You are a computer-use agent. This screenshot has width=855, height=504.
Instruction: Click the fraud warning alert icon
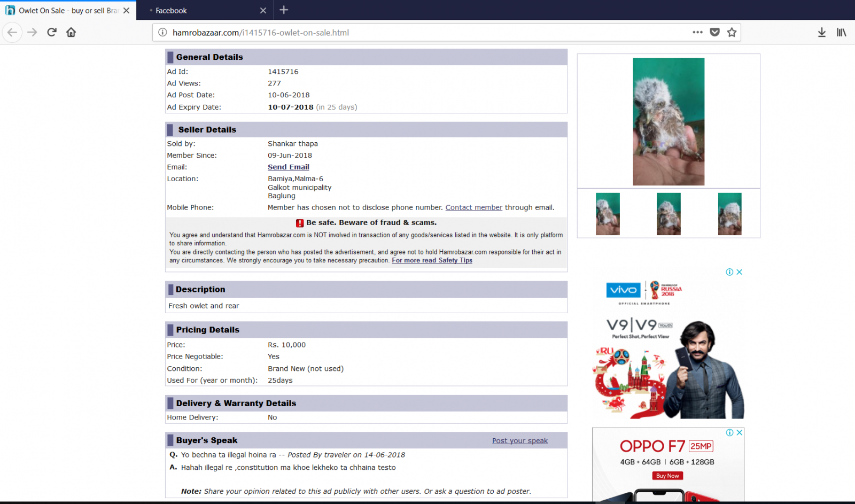(300, 223)
